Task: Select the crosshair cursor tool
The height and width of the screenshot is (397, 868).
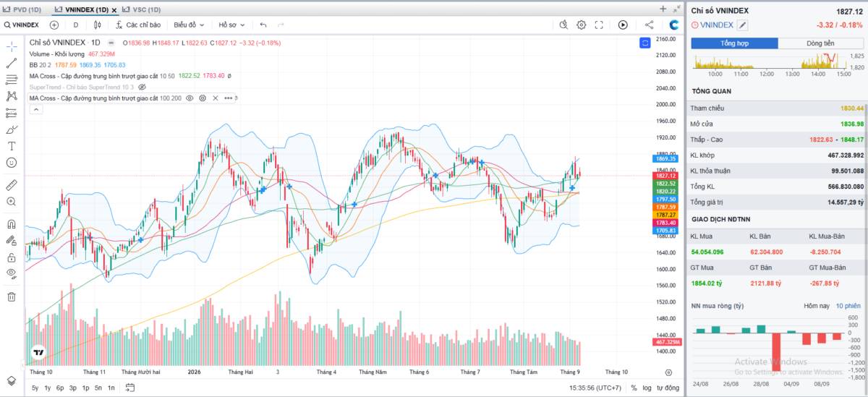Action: 12,46
